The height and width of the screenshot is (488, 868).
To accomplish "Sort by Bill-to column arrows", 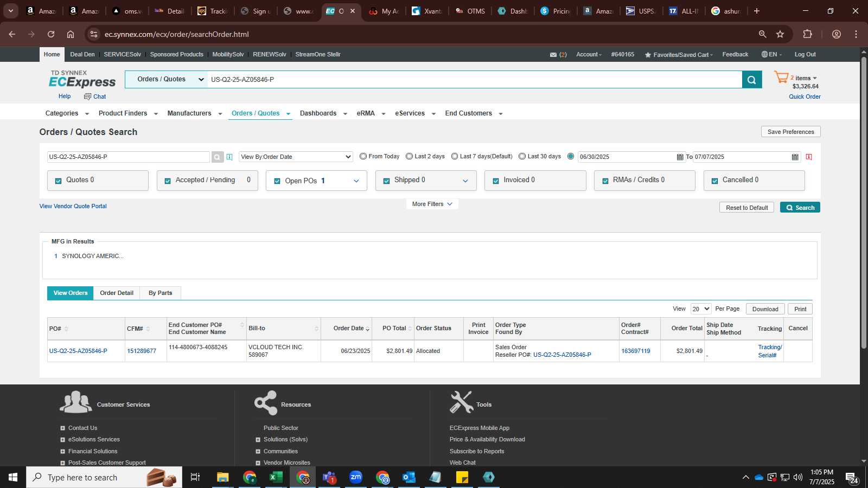I will point(316,329).
